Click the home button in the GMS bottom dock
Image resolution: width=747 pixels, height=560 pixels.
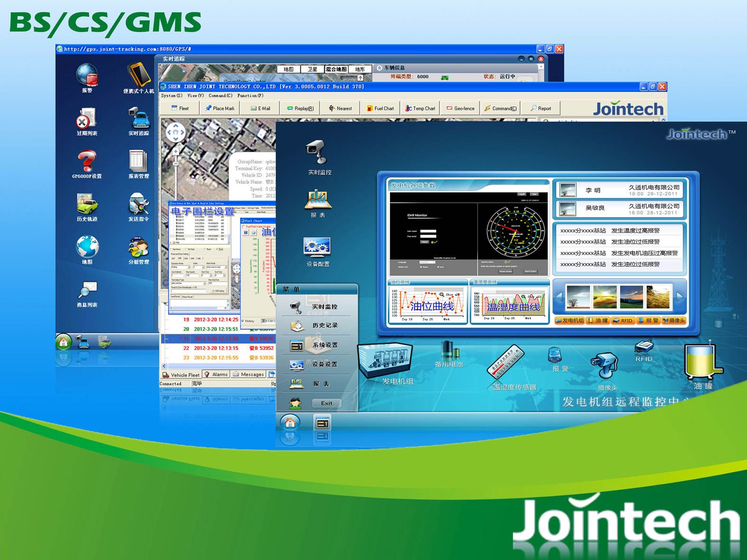point(290,422)
